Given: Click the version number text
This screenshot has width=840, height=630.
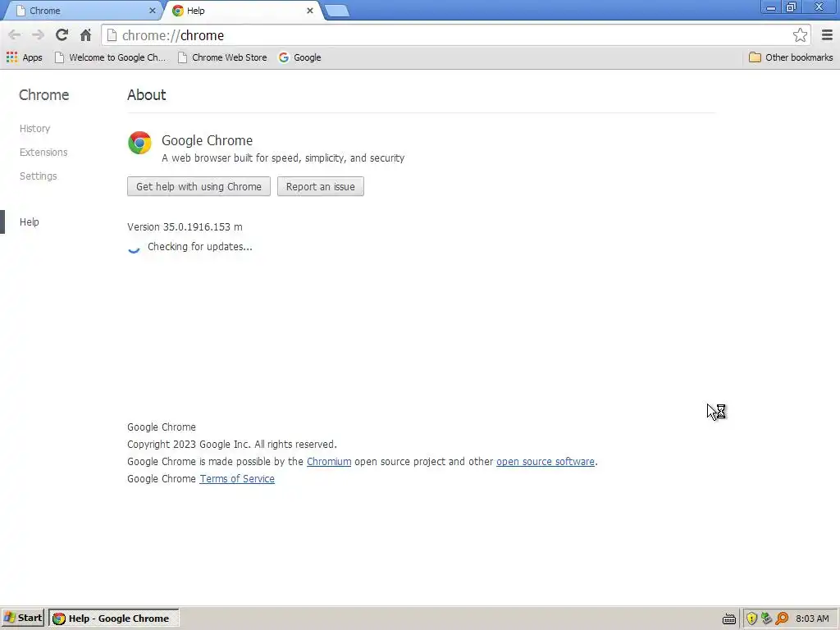Looking at the screenshot, I should point(185,227).
